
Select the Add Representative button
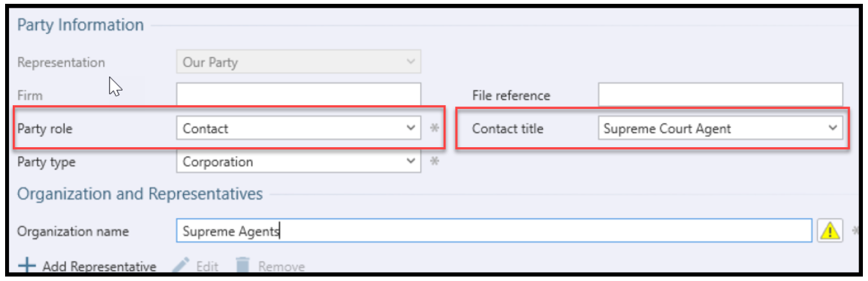click(x=87, y=266)
